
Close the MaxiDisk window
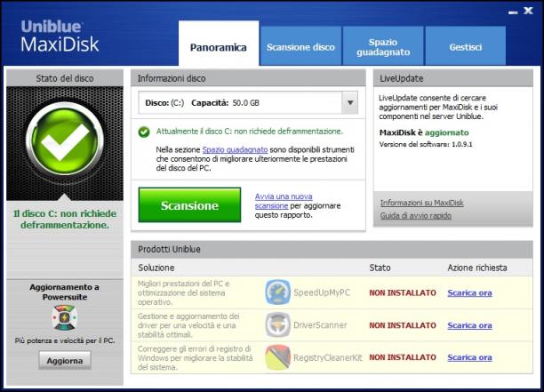528,11
